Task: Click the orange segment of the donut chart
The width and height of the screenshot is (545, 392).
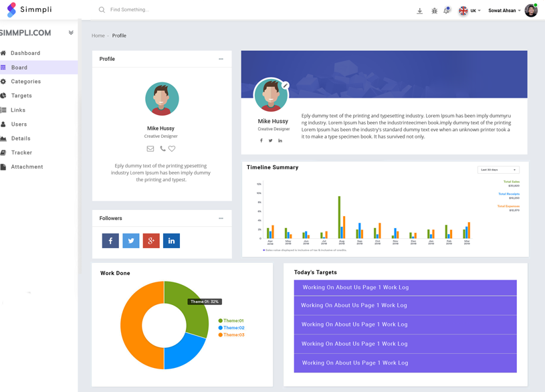Action: [131, 325]
